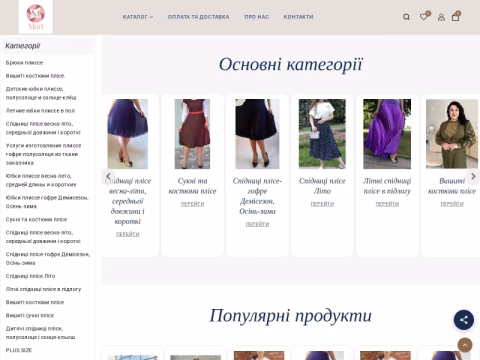Click card title Сукні та костюми плісе
480x360 pixels.
coord(192,186)
